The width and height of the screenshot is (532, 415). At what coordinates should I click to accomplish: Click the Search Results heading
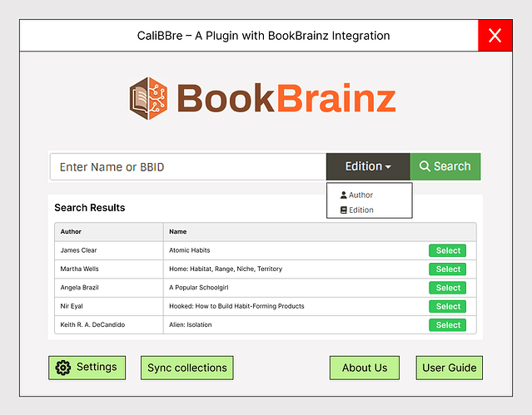pyautogui.click(x=90, y=208)
